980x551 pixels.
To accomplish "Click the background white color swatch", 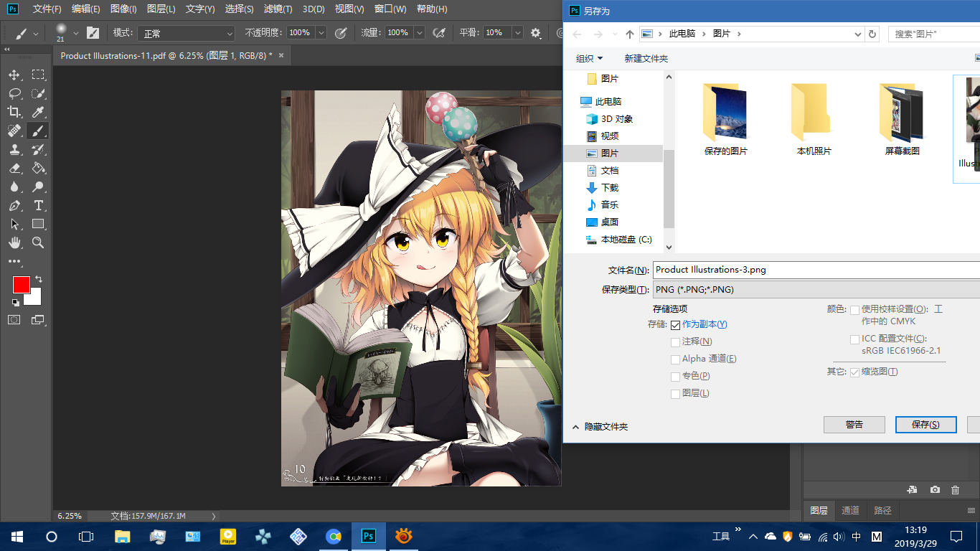I will [34, 298].
